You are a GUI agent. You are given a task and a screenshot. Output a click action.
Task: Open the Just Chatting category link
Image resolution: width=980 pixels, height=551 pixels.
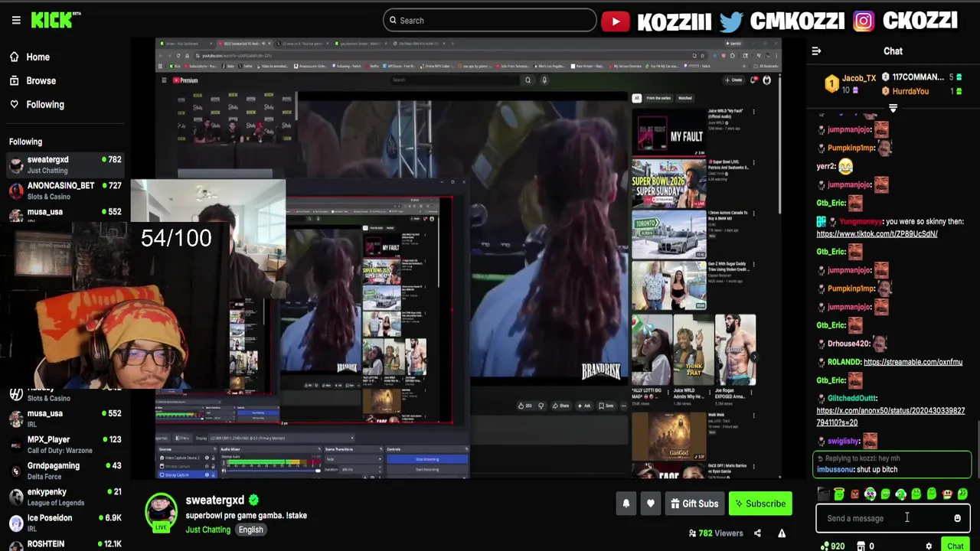click(x=207, y=530)
